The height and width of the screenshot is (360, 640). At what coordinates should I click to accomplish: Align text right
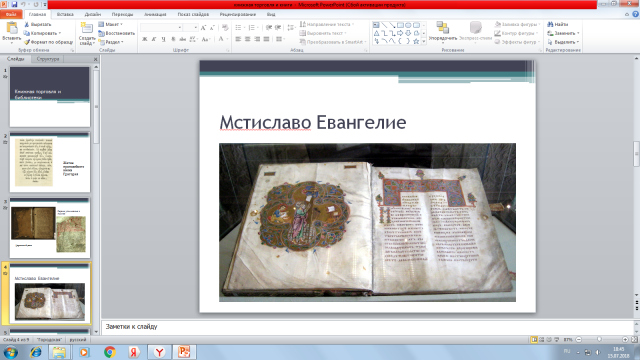pos(257,39)
